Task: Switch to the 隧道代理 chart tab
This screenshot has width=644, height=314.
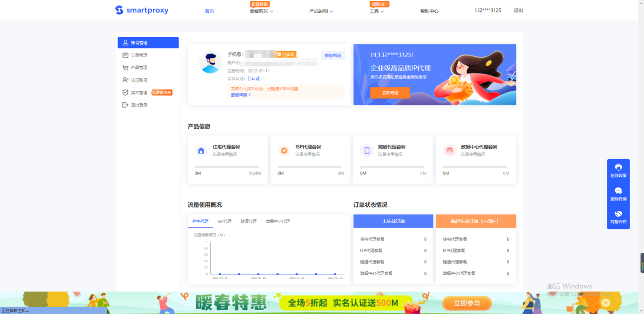Action: pos(248,221)
